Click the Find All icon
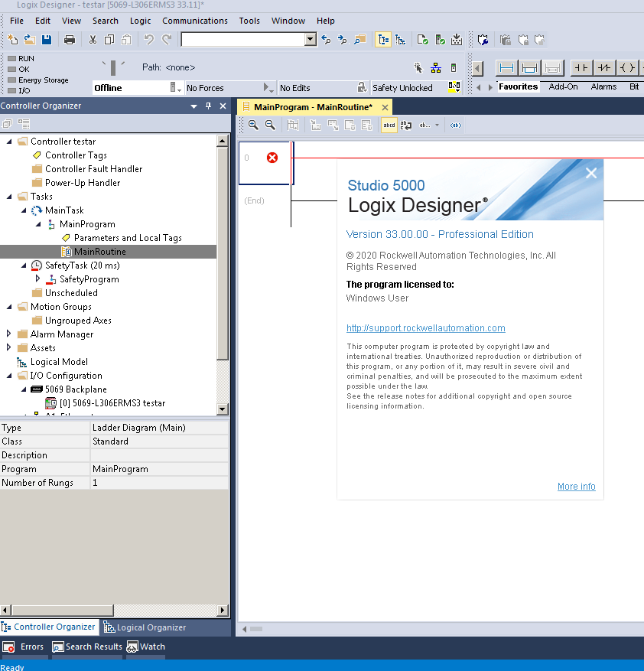The image size is (644, 671). pyautogui.click(x=360, y=40)
